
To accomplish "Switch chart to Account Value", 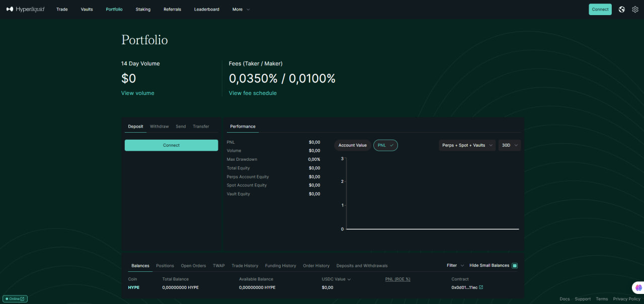I will coord(352,145).
